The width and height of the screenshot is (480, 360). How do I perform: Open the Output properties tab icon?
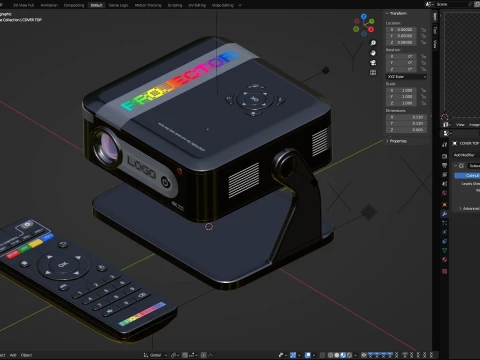(444, 165)
